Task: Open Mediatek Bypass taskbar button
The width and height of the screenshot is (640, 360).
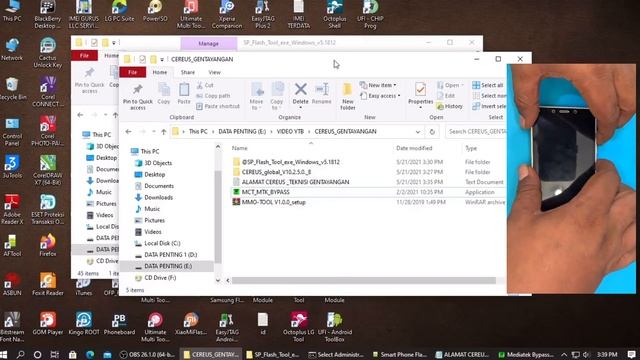Action: pos(527,354)
